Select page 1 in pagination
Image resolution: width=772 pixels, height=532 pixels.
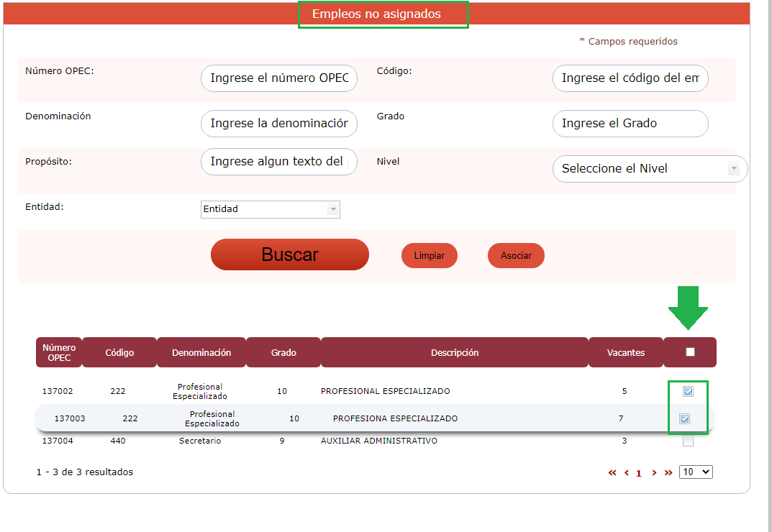tap(638, 473)
